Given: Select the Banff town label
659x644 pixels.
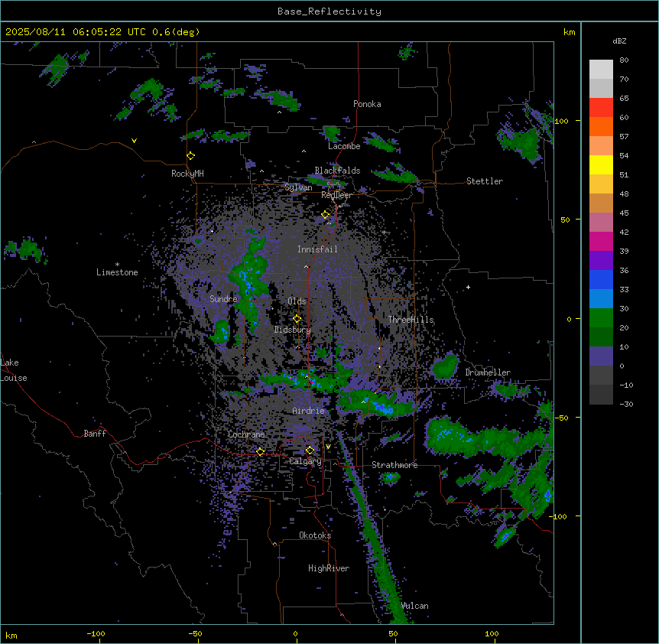Looking at the screenshot, I should [95, 434].
